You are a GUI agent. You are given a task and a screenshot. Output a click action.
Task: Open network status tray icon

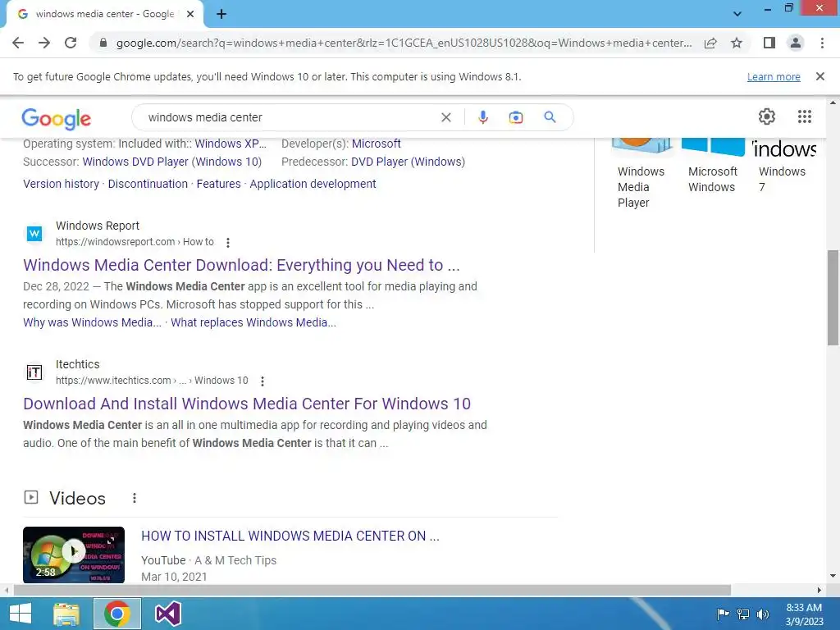point(743,614)
